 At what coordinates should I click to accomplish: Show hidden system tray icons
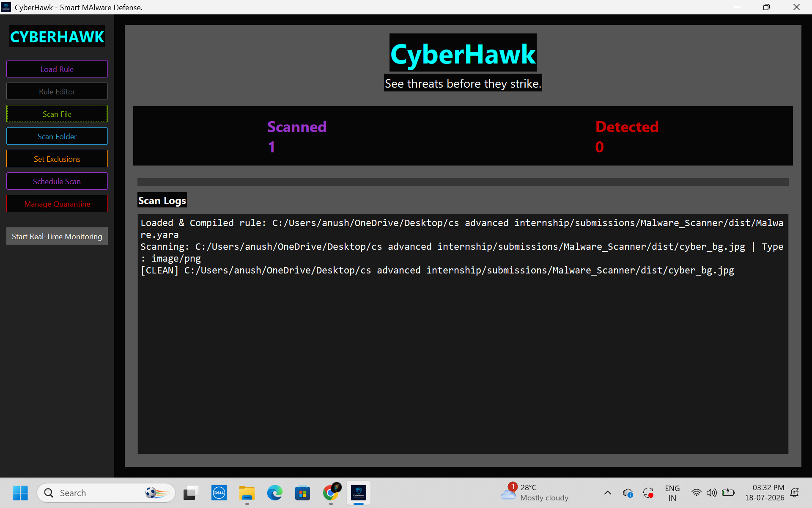pyautogui.click(x=607, y=493)
